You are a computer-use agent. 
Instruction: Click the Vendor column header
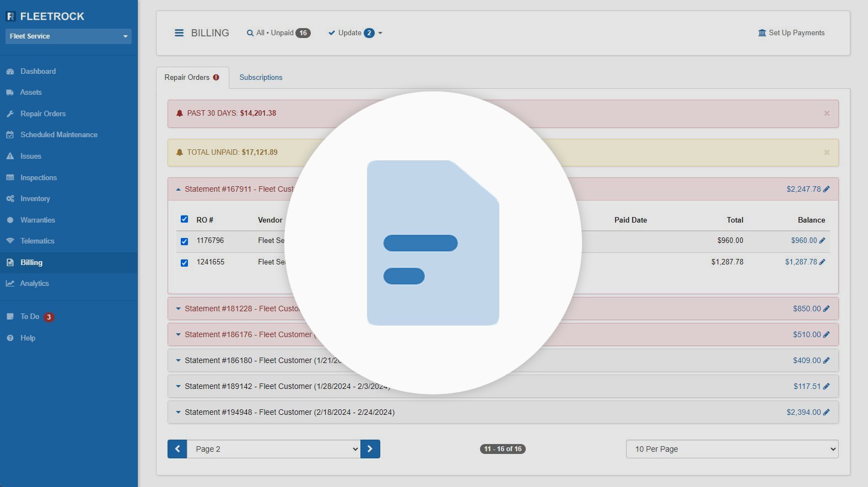click(x=270, y=220)
